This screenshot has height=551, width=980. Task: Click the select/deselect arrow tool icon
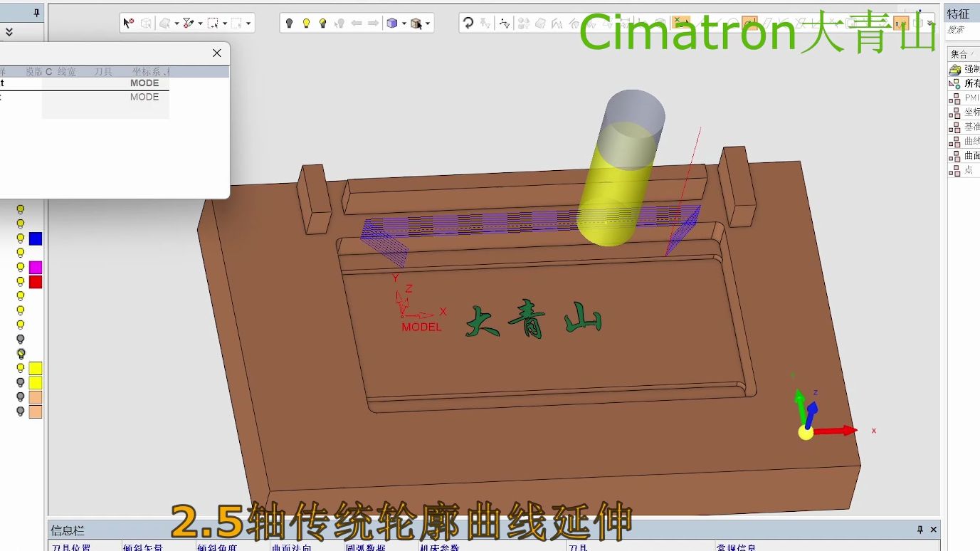(128, 23)
